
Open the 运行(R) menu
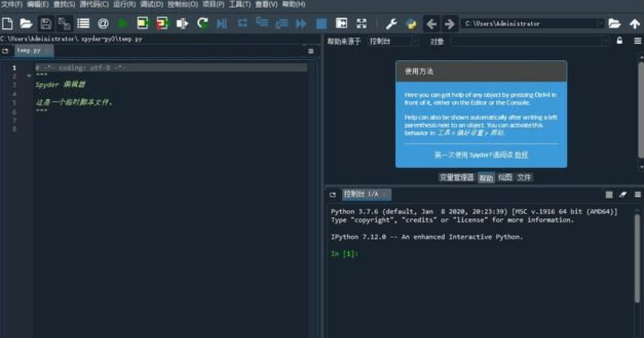124,5
